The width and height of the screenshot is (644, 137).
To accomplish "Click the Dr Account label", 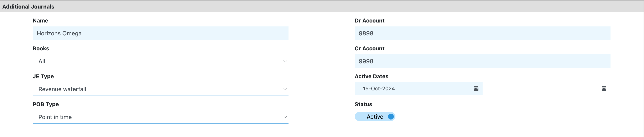I will [369, 21].
